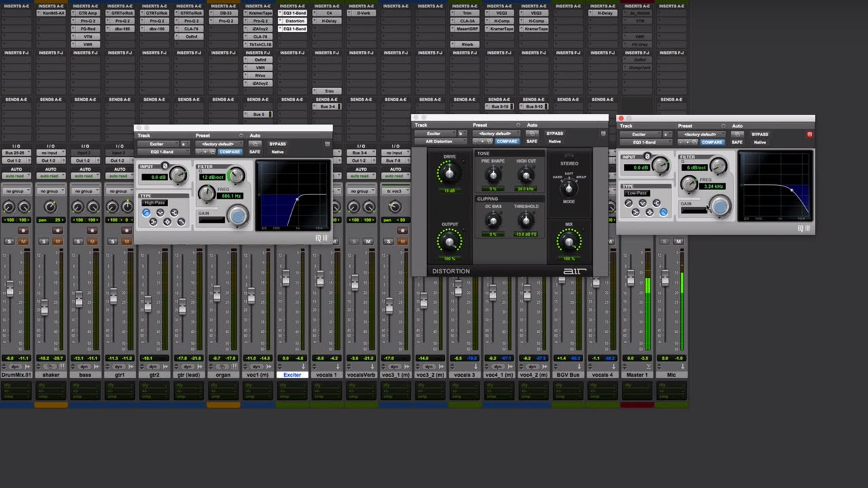Select High-Pass filter type icon in left EQ3

146,213
